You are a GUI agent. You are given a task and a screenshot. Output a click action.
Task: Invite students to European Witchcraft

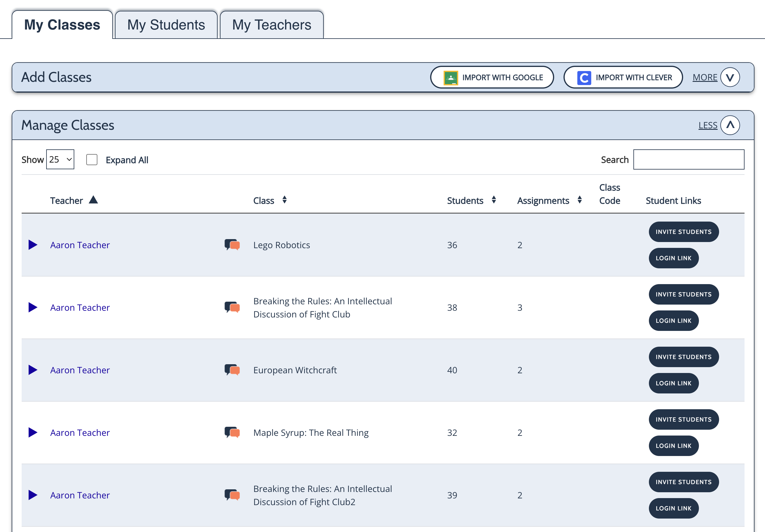click(x=684, y=357)
